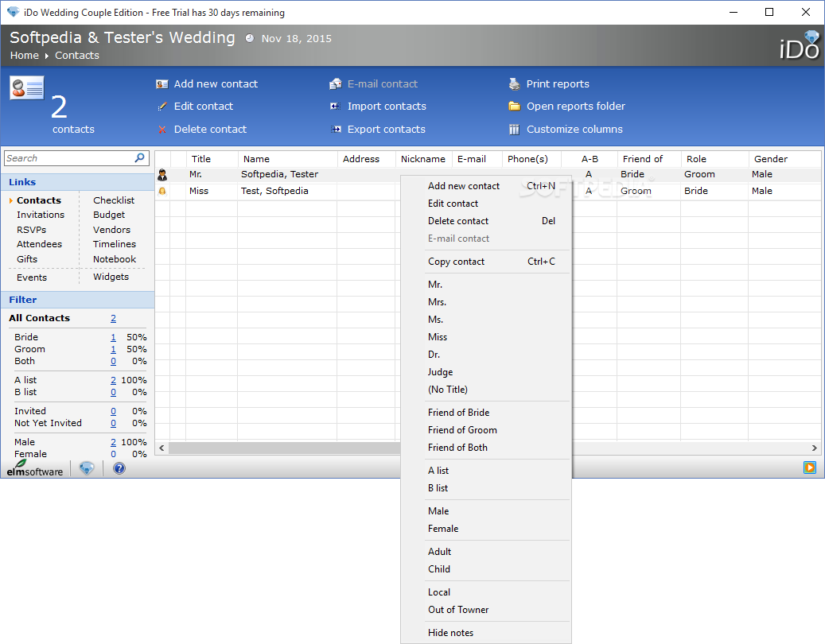Image resolution: width=825 pixels, height=644 pixels.
Task: Click the elmsoftware logo
Action: click(35, 467)
